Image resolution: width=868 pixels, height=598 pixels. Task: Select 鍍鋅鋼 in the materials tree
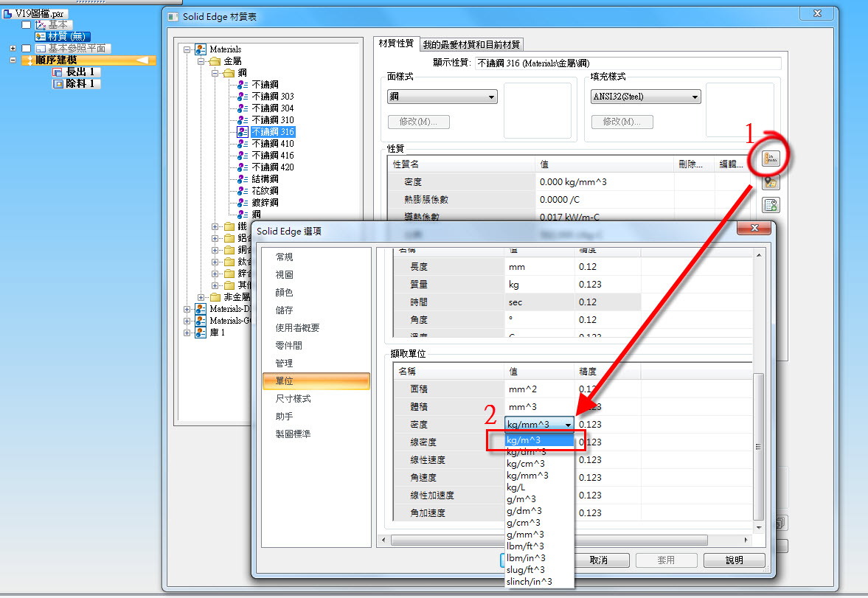tap(265, 203)
